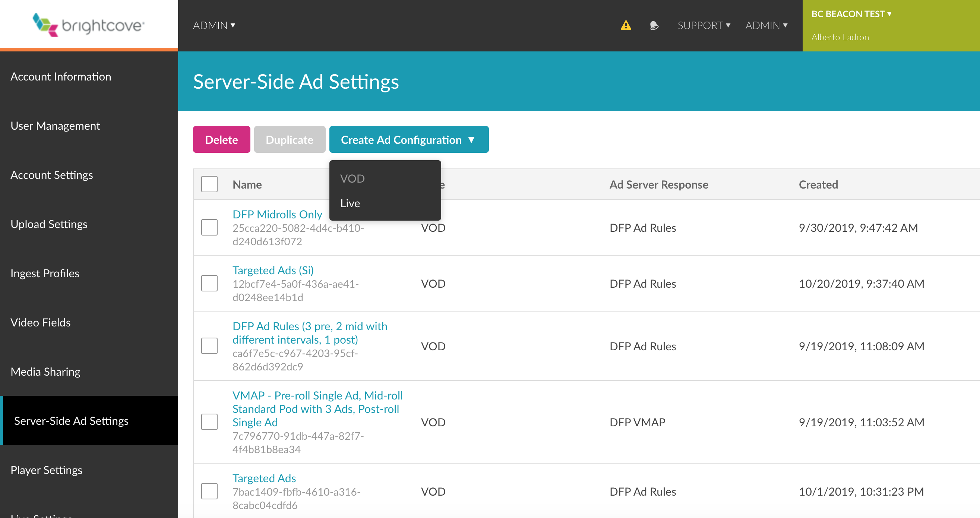The image size is (980, 518).
Task: Click the date 10/20/2019, 9:37:40 AM
Action: tap(861, 284)
